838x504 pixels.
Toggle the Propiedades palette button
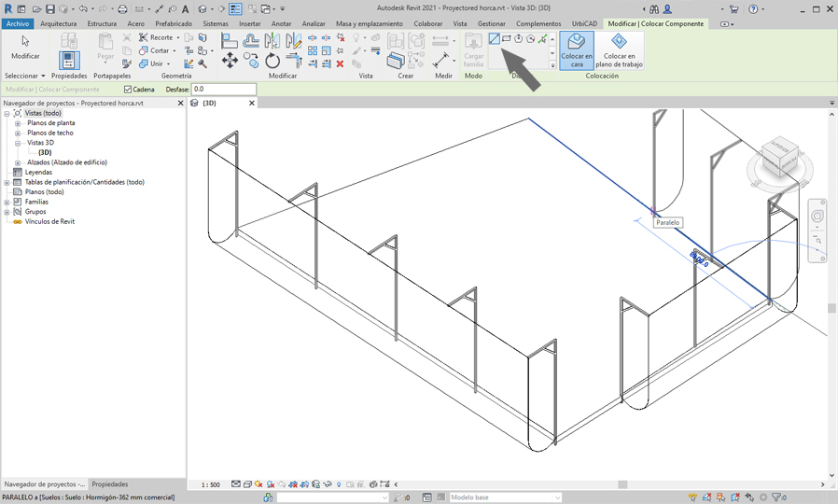[x=69, y=60]
